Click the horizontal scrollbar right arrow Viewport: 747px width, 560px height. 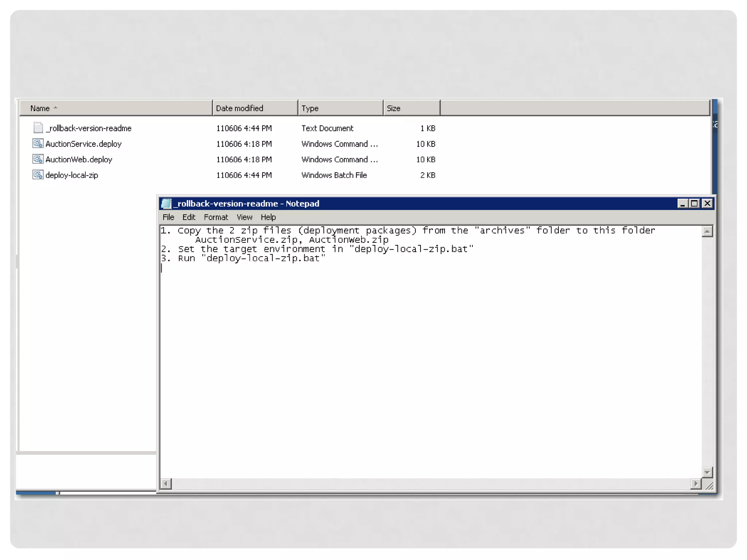point(696,484)
